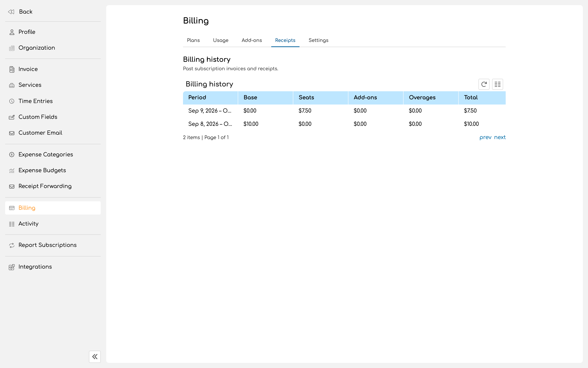This screenshot has height=368, width=588.
Task: Open Time Entries settings
Action: pos(53,101)
